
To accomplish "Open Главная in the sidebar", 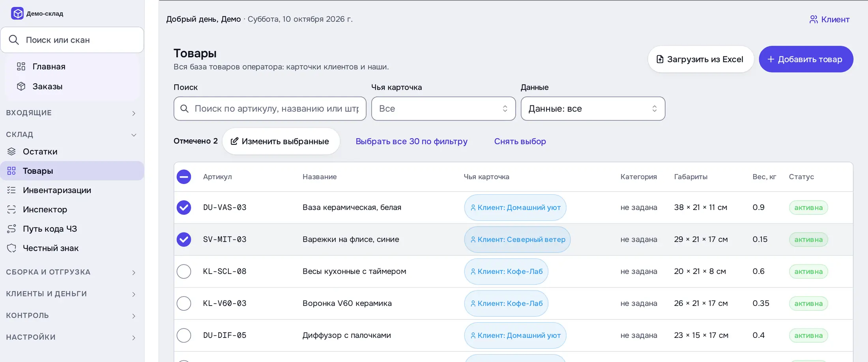I will tap(72, 66).
